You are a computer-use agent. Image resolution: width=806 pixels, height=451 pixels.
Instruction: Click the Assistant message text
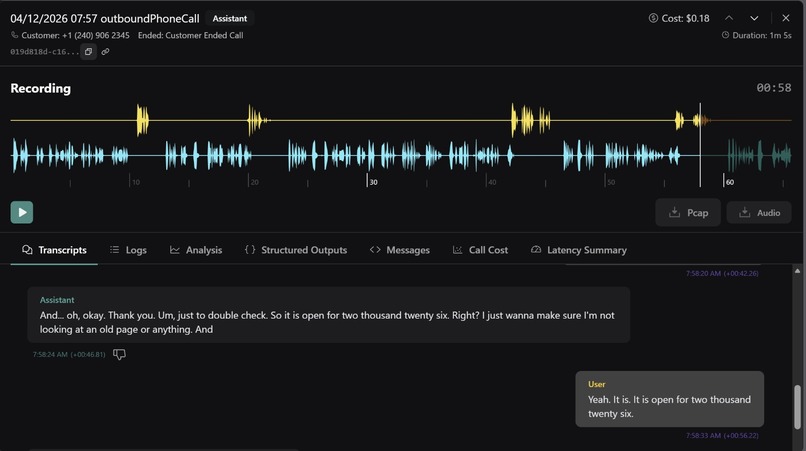[327, 322]
